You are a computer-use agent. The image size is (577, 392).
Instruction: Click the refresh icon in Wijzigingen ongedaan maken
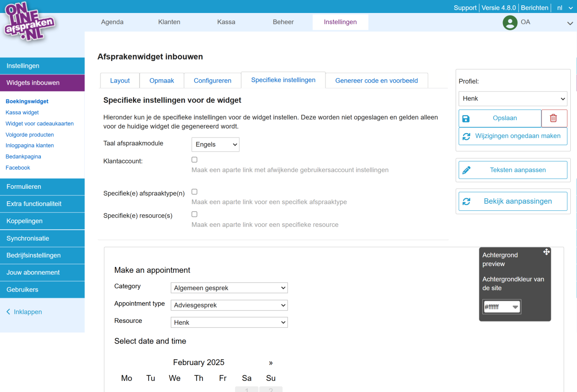(466, 136)
